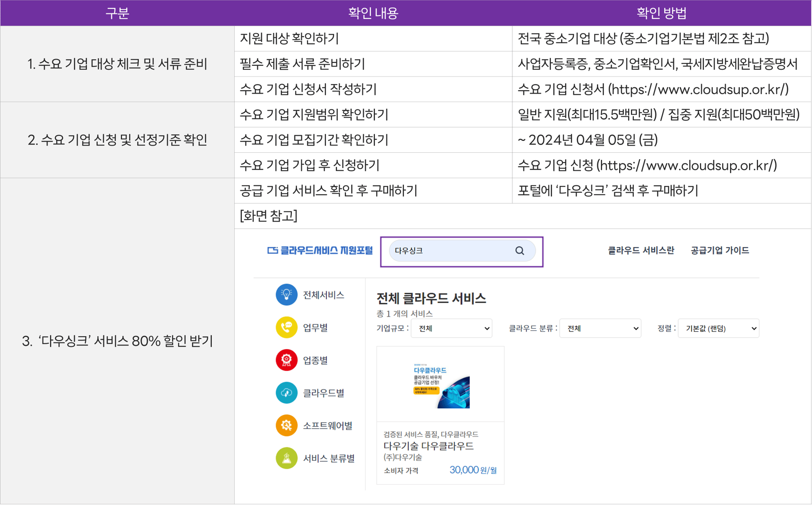Click row 2. 수요 기업 신청 및 선정기준 확인
This screenshot has height=505, width=812.
[x=117, y=140]
